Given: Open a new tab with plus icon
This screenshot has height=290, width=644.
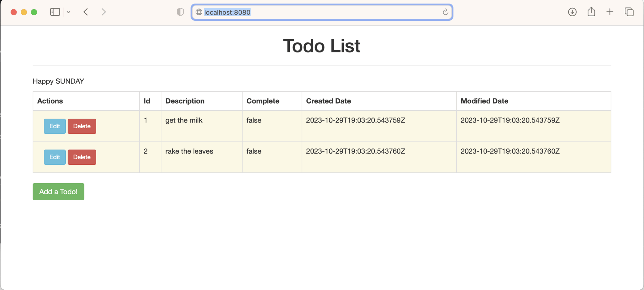Looking at the screenshot, I should tap(610, 12).
